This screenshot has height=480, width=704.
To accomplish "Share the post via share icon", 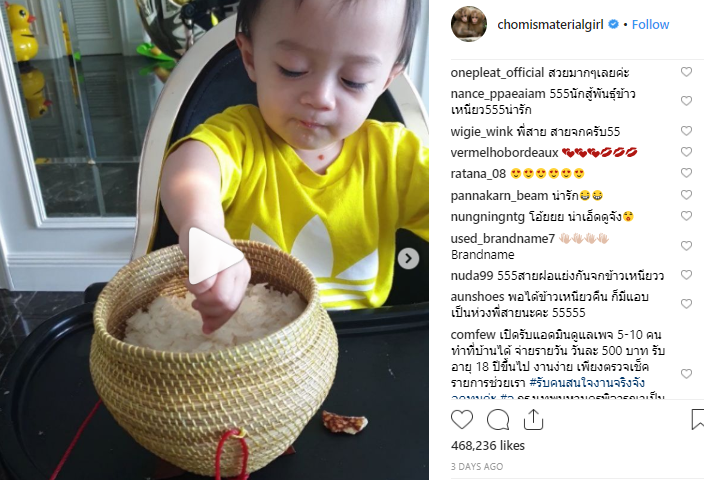I will pos(533,419).
